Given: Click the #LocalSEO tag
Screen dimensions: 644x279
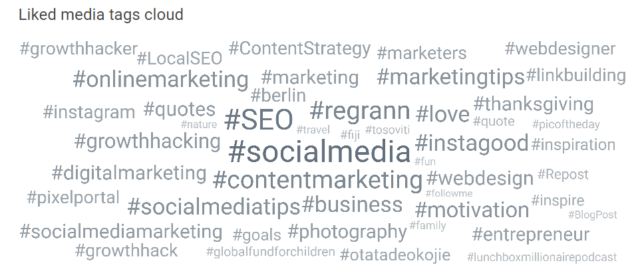Looking at the screenshot, I should tap(180, 58).
